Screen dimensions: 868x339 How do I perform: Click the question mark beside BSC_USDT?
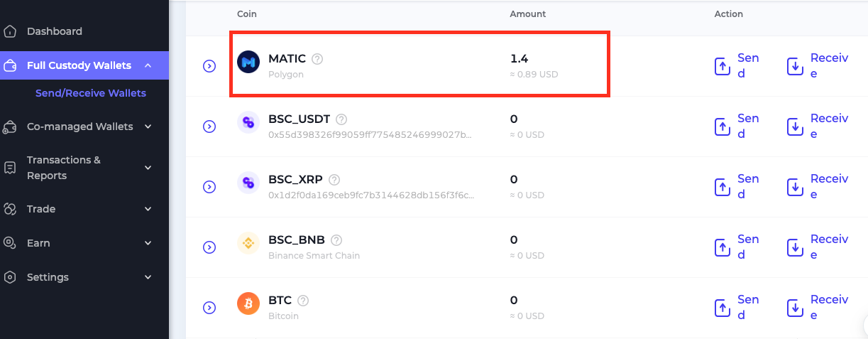(341, 119)
